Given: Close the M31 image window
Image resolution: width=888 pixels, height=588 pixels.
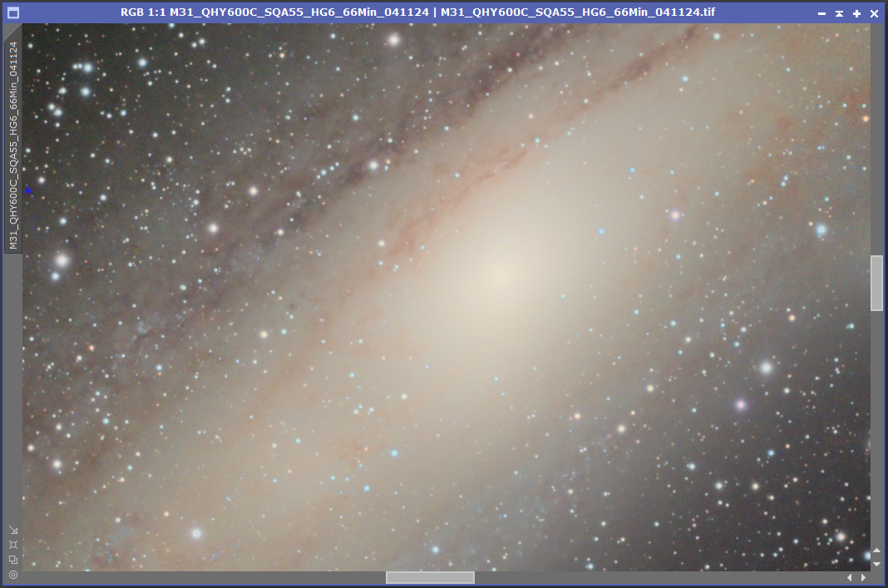Looking at the screenshot, I should [x=875, y=13].
